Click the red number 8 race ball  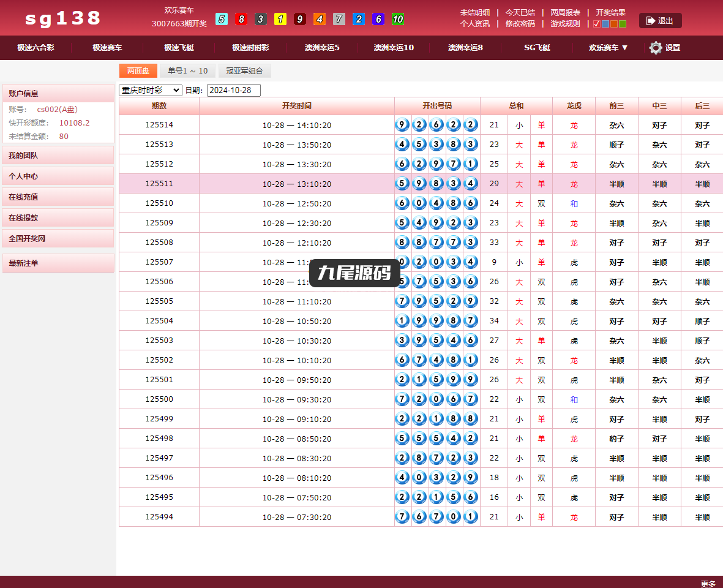coord(241,19)
